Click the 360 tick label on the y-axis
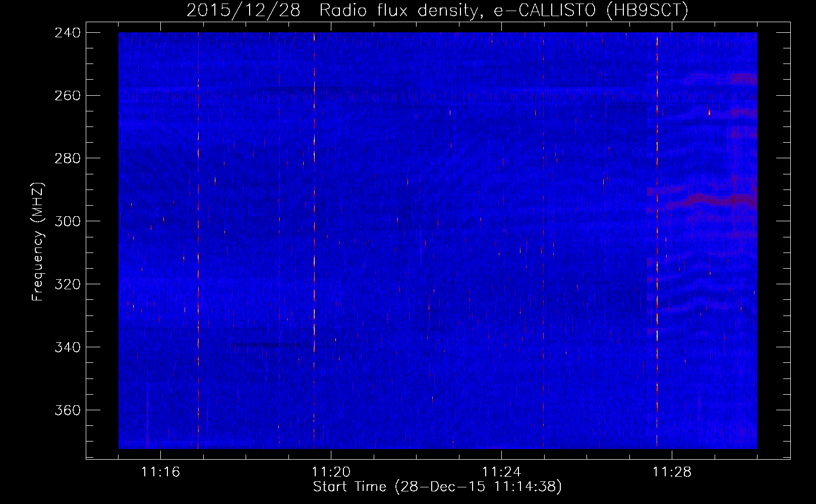 (x=67, y=411)
